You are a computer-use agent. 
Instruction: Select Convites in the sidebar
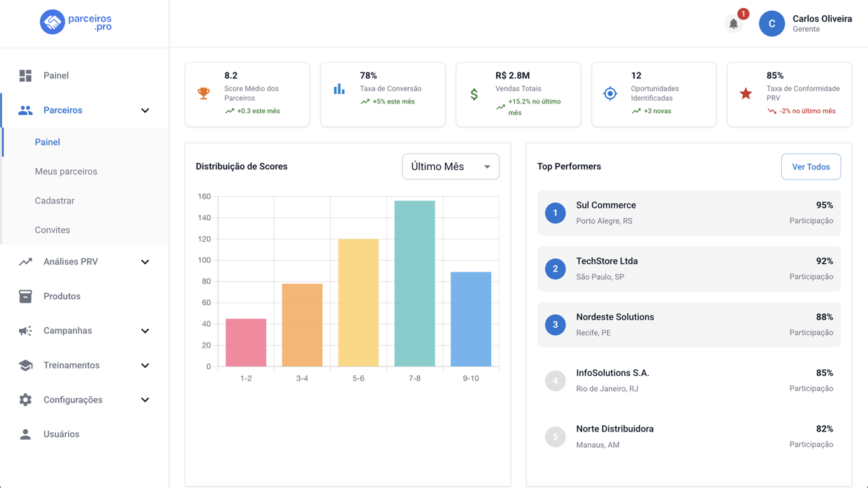pos(53,230)
